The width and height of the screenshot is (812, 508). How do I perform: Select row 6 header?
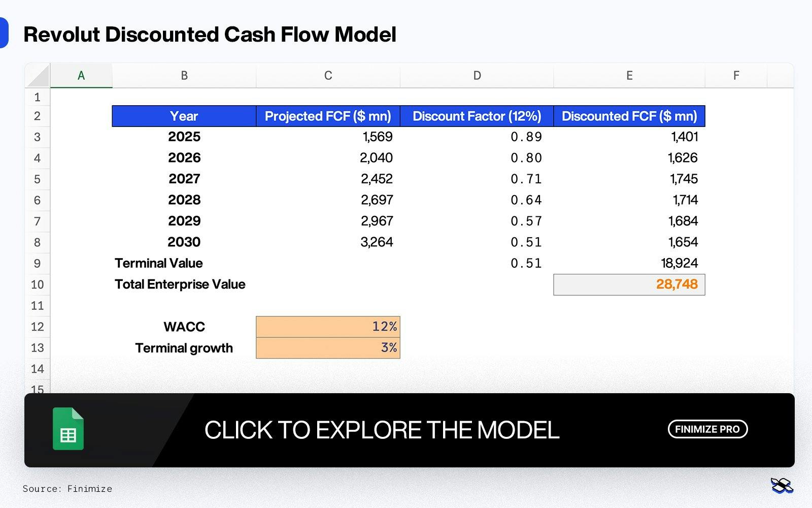[38, 200]
